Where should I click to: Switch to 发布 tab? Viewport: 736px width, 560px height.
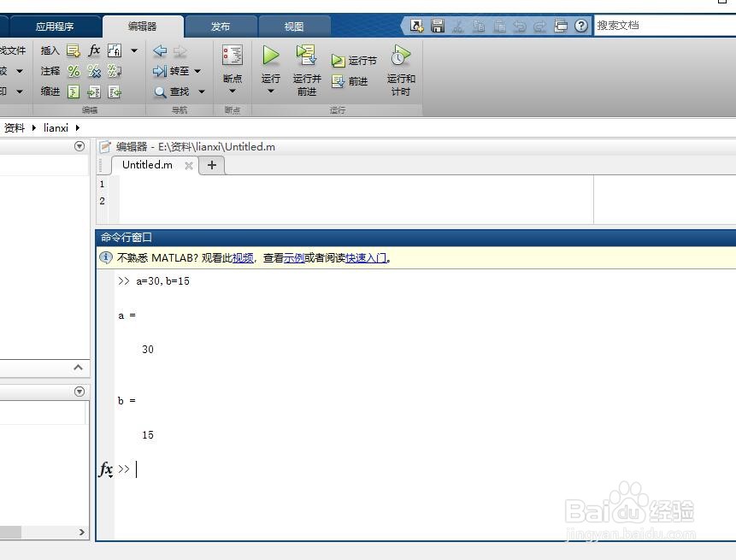(x=221, y=27)
